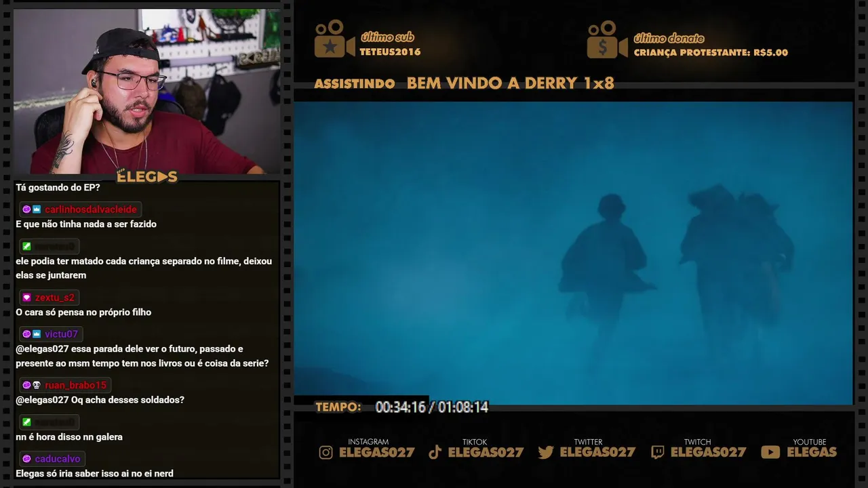Click the 'ASSISTINDO' label
Image resolution: width=868 pixels, height=488 pixels.
point(354,84)
